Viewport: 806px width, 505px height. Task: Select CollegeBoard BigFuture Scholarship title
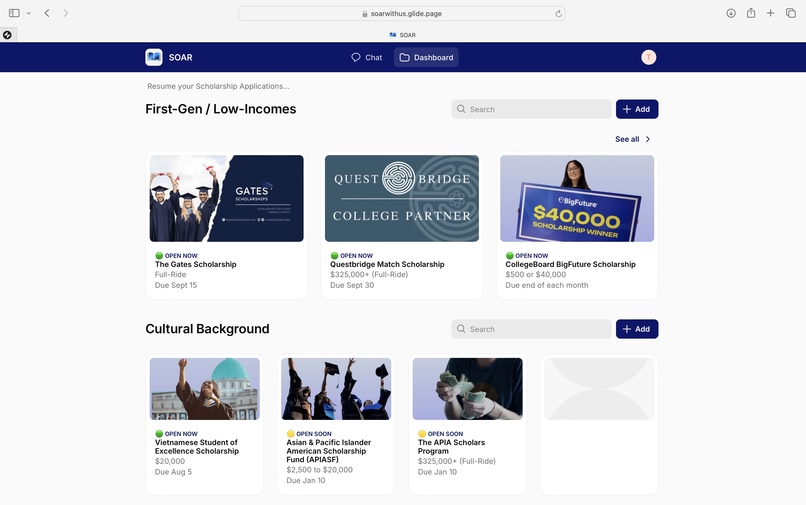(571, 264)
